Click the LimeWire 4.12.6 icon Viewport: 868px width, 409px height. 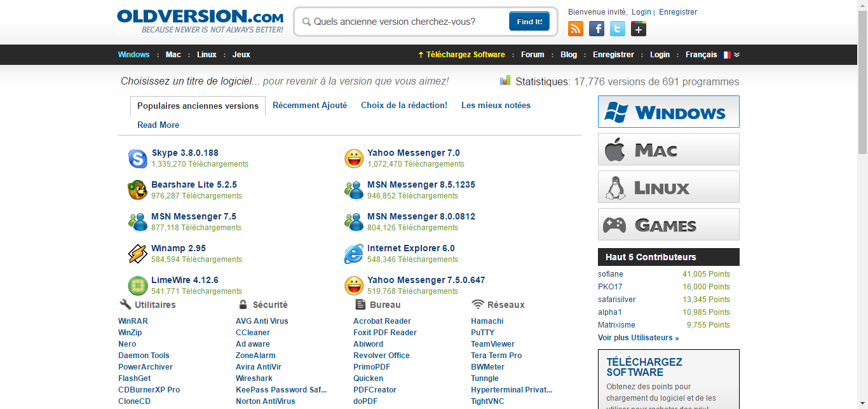point(138,286)
